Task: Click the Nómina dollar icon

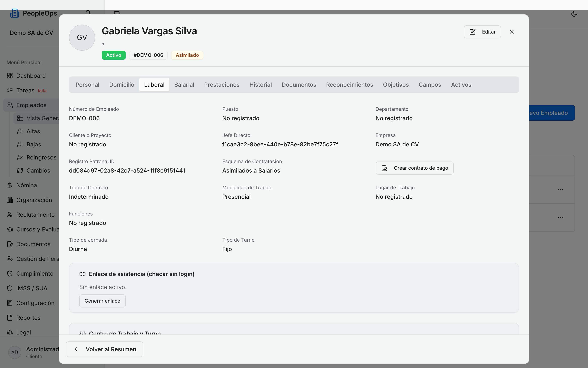Action: [10, 185]
